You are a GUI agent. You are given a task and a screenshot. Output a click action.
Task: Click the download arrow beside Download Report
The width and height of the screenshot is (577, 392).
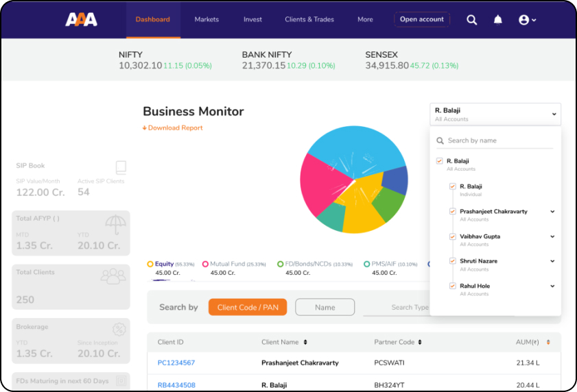click(145, 128)
